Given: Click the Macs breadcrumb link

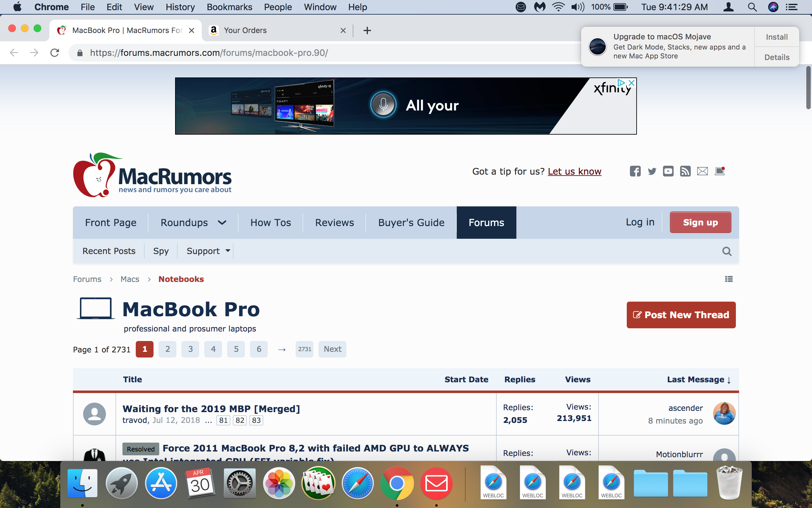Looking at the screenshot, I should 130,279.
